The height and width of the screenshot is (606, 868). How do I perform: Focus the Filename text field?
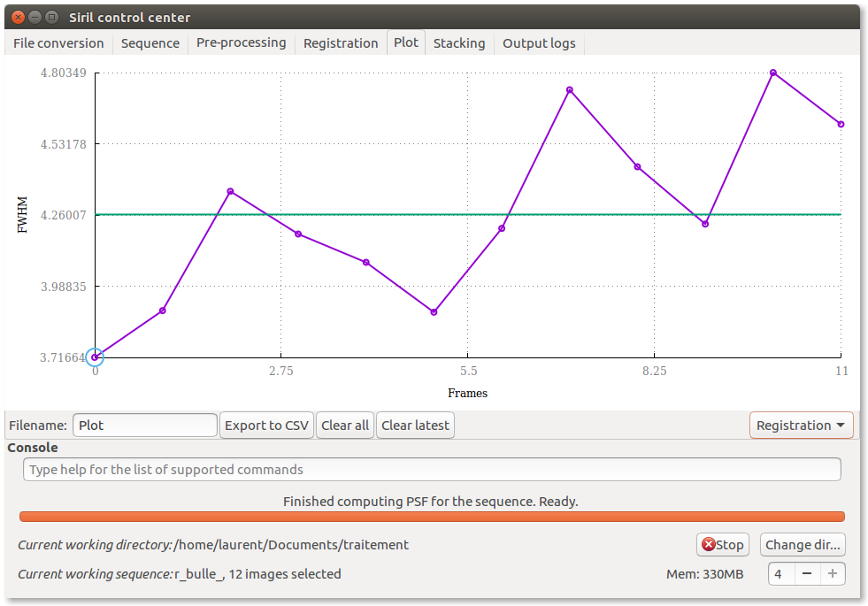pyautogui.click(x=145, y=426)
